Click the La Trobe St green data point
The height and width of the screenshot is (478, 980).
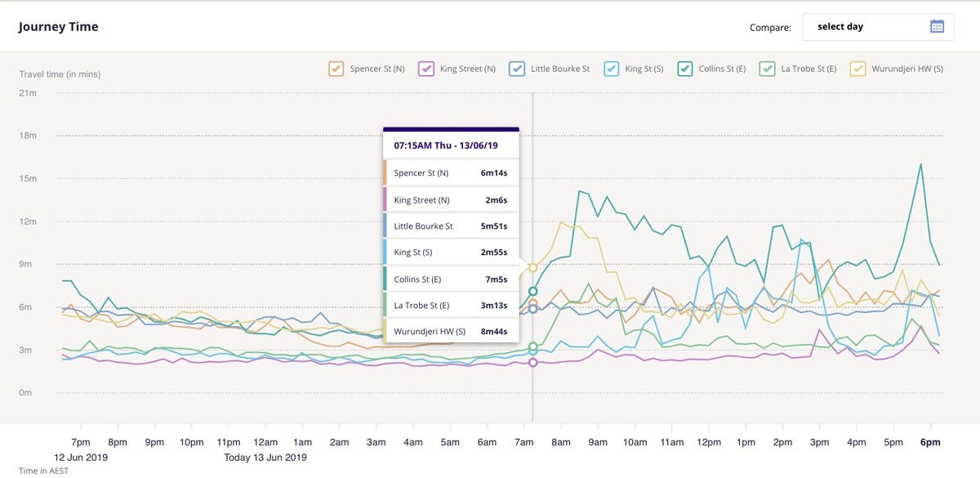coord(533,346)
